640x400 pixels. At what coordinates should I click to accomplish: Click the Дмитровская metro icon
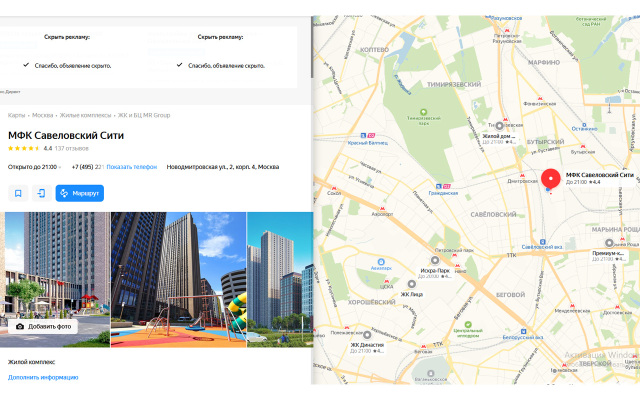[523, 176]
